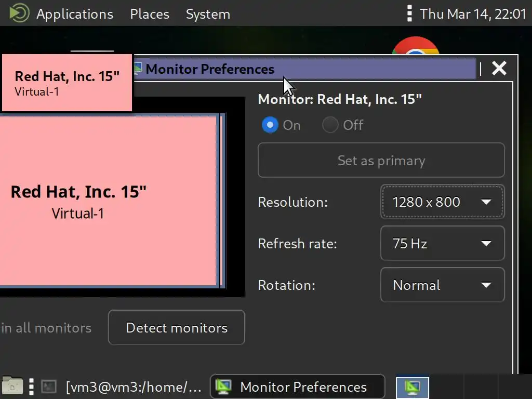This screenshot has width=532, height=399.
Task: Open the System menu
Action: pyautogui.click(x=208, y=14)
